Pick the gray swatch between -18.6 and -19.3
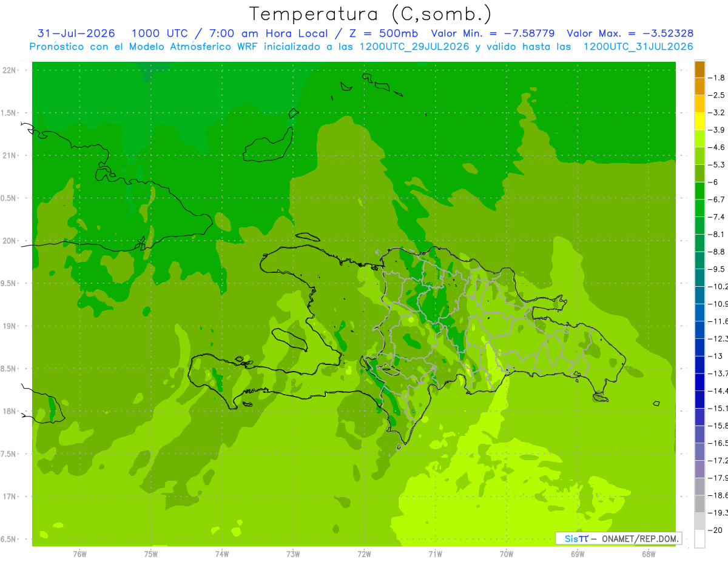The height and width of the screenshot is (562, 728). click(699, 504)
